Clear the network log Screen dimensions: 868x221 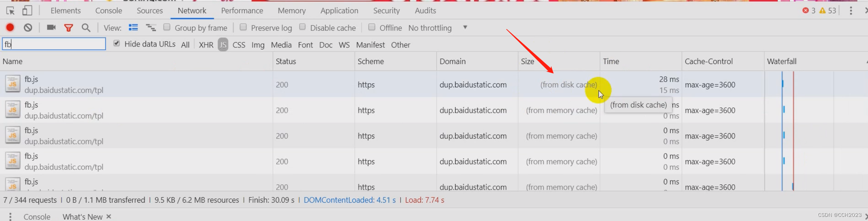tap(28, 27)
